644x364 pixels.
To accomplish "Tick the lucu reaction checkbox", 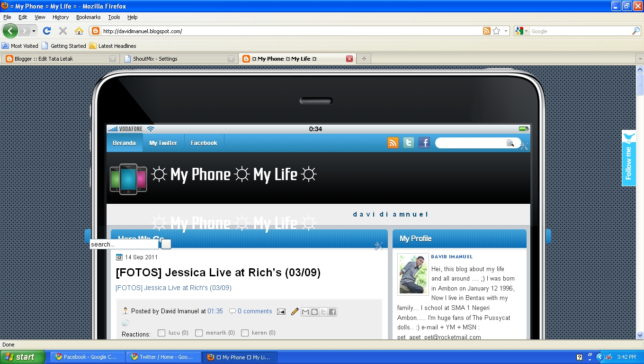I will click(x=161, y=333).
